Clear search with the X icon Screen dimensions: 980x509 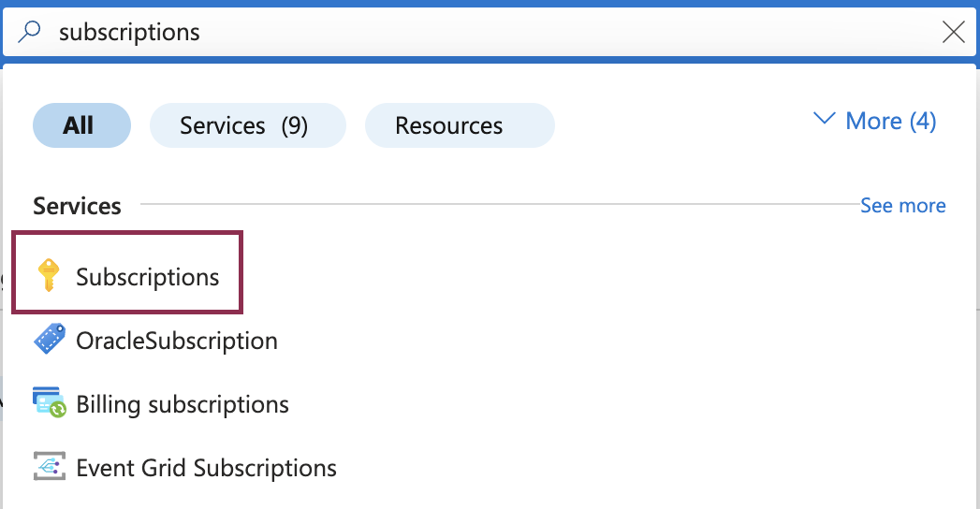pos(953,32)
